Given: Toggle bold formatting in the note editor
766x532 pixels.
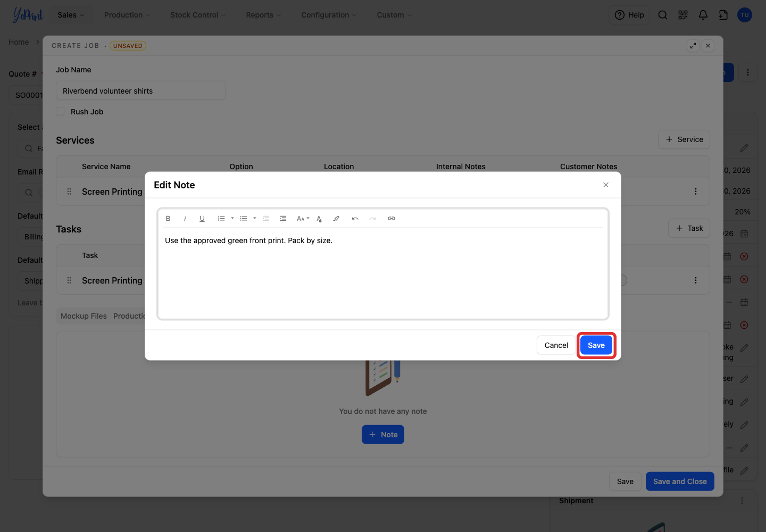Looking at the screenshot, I should click(168, 219).
